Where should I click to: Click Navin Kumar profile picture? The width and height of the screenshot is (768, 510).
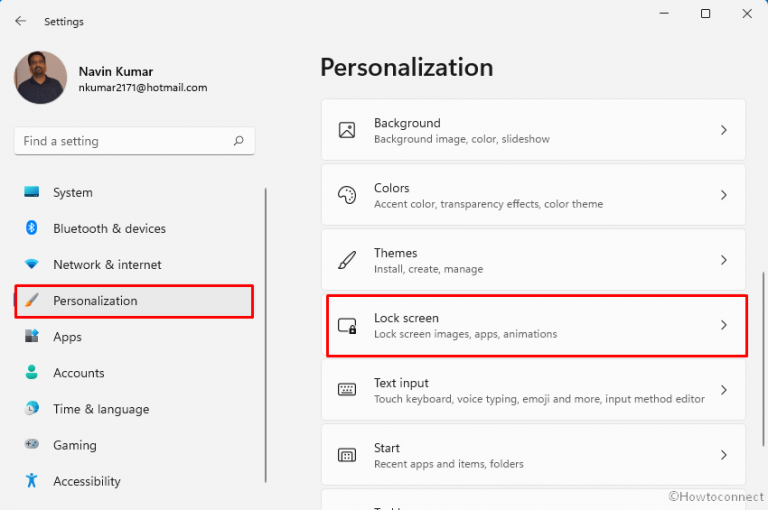pyautogui.click(x=41, y=78)
